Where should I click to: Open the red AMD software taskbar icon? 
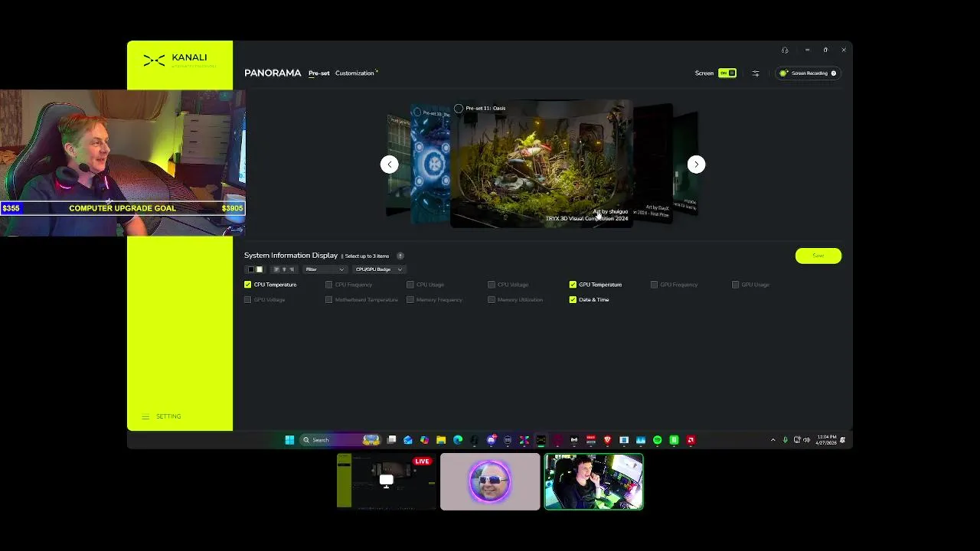click(x=691, y=440)
